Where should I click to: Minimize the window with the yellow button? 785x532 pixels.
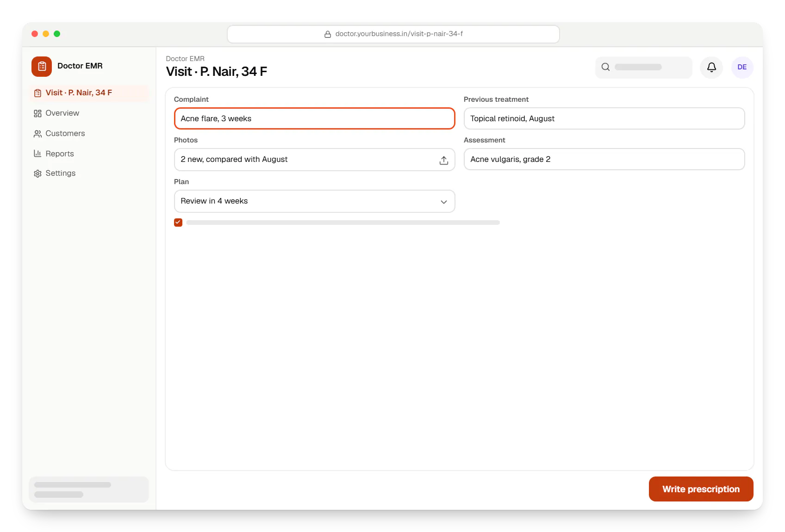coord(46,34)
